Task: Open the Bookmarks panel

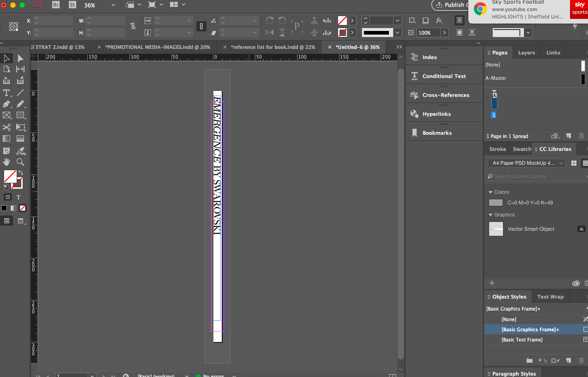Action: point(437,133)
